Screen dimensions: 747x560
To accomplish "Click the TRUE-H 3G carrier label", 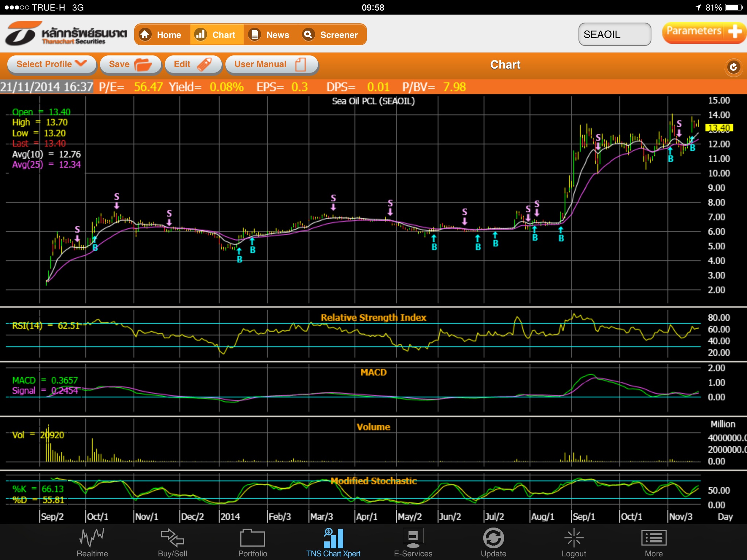I will tap(58, 7).
